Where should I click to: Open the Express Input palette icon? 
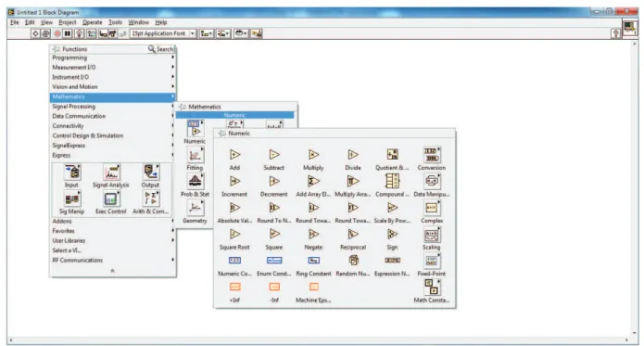72,173
